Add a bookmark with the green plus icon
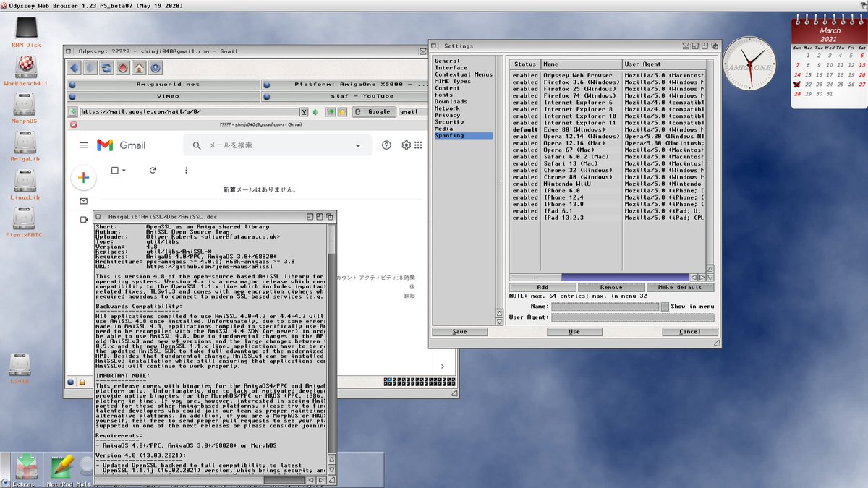 point(330,112)
